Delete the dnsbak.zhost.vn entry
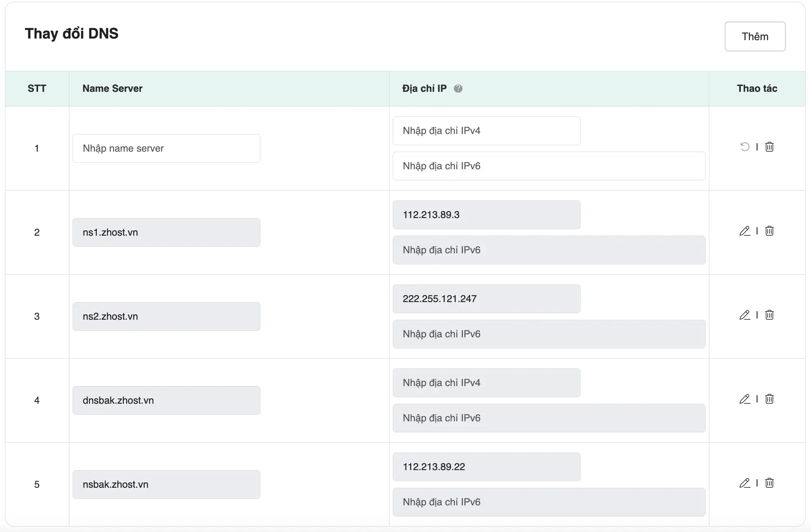 coord(769,399)
